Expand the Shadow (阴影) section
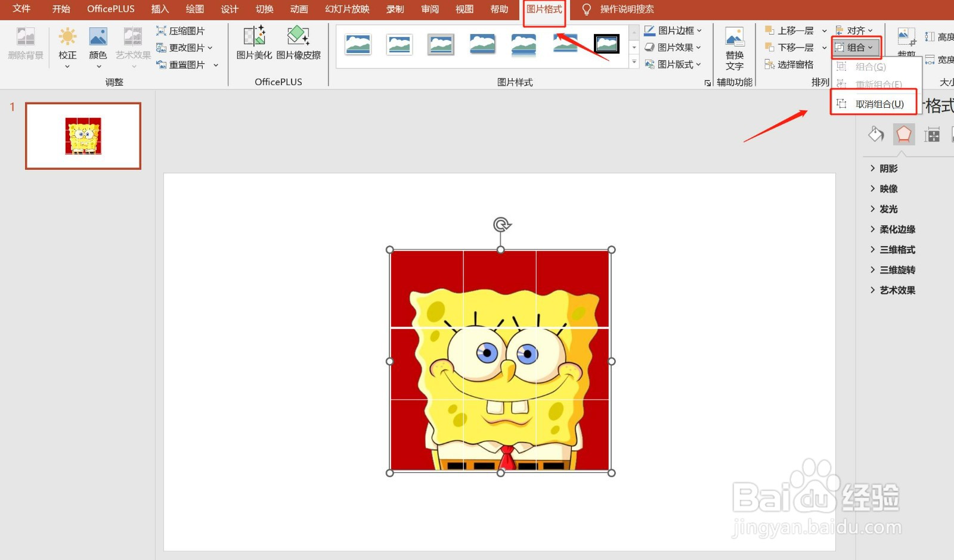Screen dimensions: 954x560 point(884,169)
